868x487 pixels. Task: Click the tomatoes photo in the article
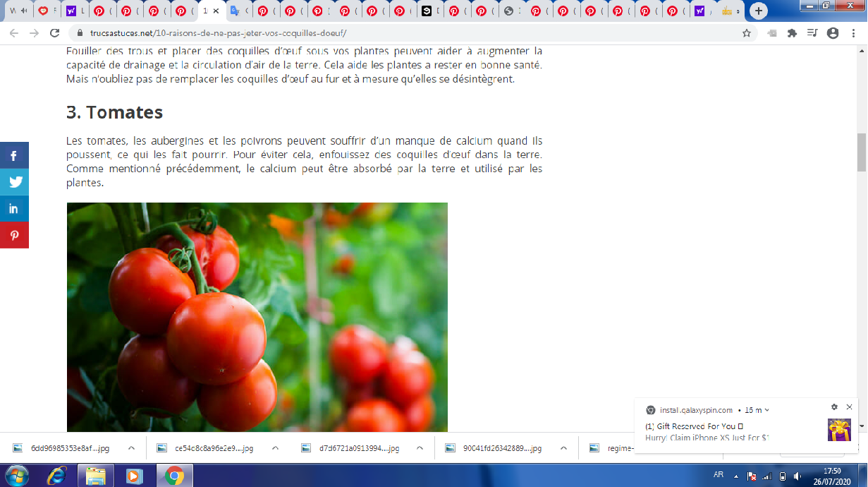click(257, 317)
